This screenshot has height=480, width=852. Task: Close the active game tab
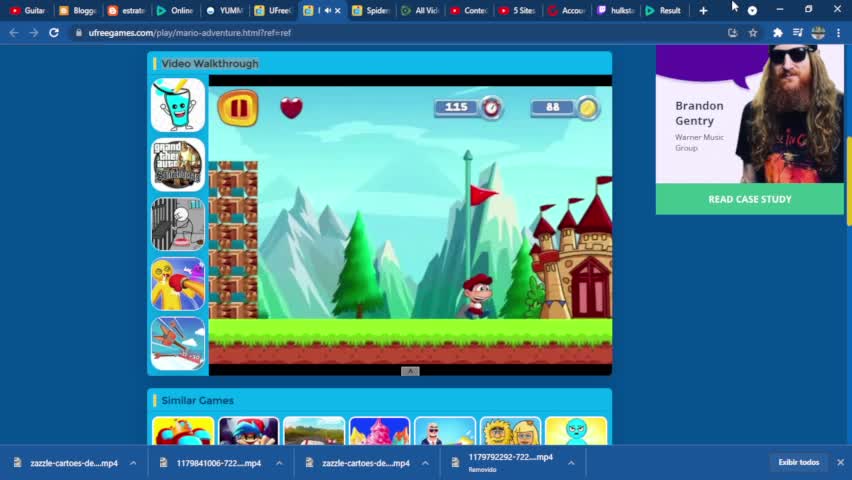coord(337,10)
